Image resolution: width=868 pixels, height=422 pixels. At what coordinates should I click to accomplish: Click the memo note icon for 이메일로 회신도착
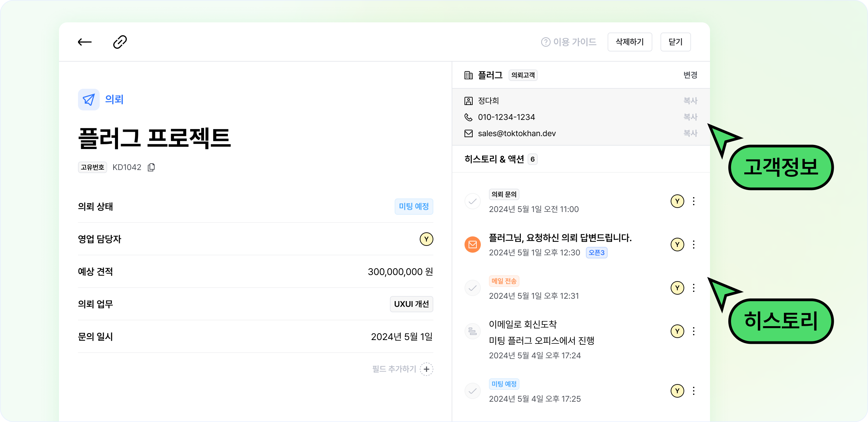click(x=472, y=331)
